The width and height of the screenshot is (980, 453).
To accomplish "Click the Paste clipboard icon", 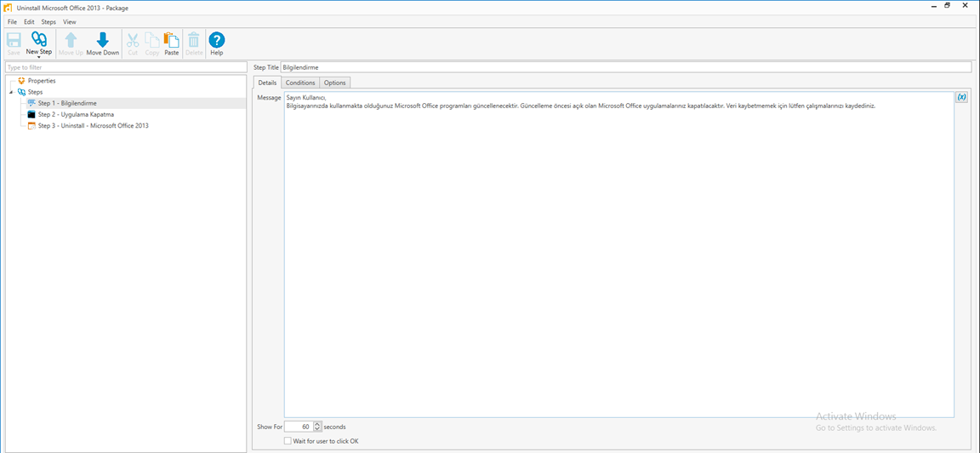I will (171, 39).
